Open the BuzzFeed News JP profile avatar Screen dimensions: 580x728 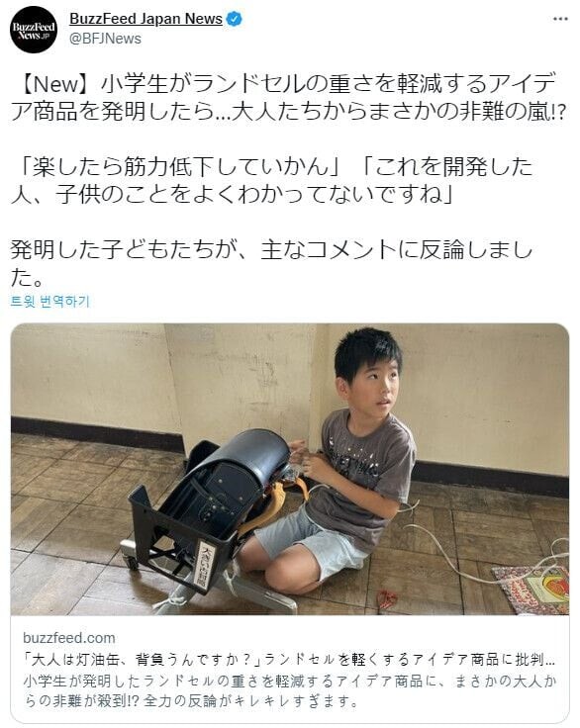click(x=34, y=30)
